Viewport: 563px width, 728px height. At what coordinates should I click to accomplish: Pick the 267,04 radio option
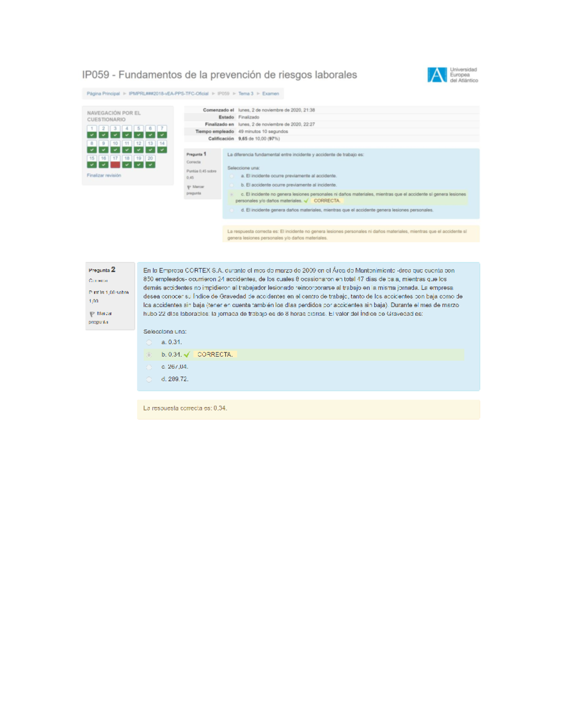[149, 367]
